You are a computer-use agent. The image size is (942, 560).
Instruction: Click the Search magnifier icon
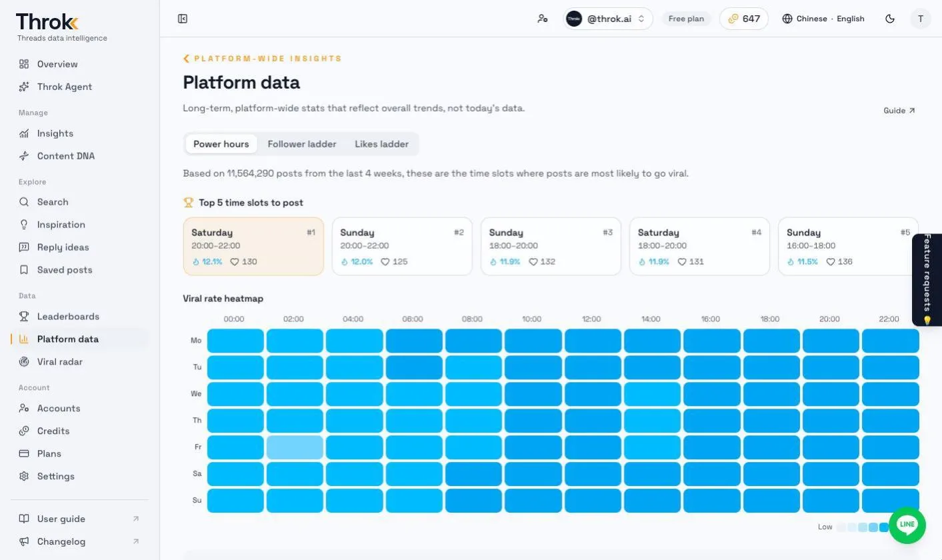tap(24, 202)
